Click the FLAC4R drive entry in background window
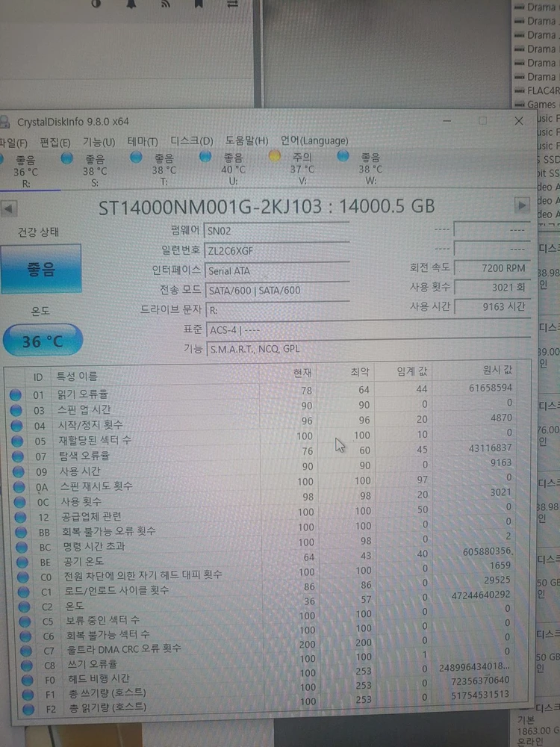560x747 pixels. pos(537,90)
